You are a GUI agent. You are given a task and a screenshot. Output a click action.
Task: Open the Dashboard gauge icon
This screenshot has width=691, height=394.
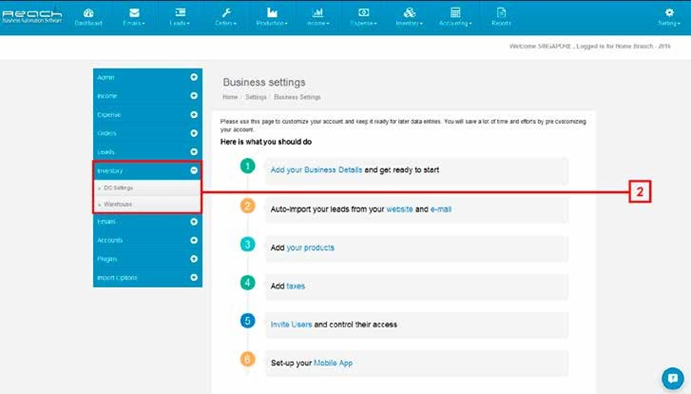click(89, 13)
